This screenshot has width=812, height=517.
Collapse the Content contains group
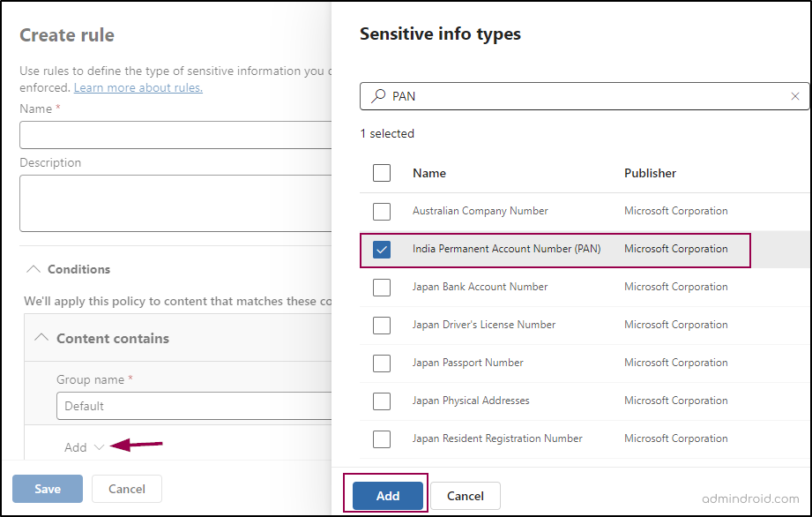pos(41,338)
